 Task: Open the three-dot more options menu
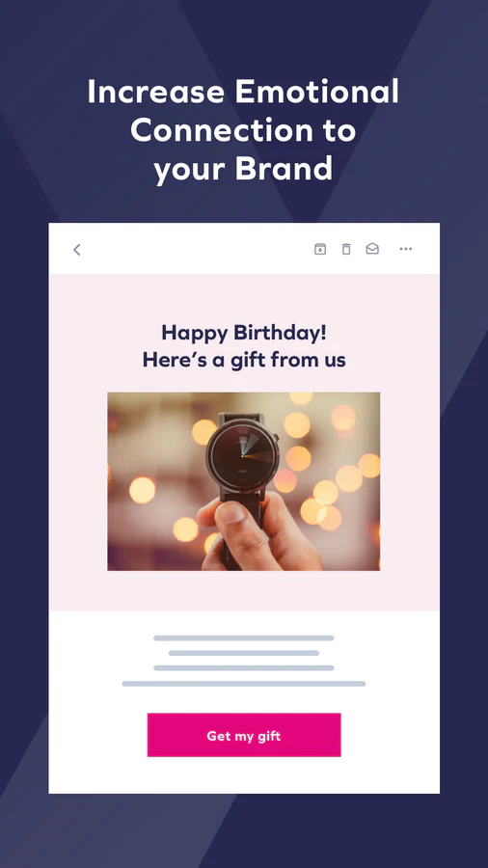click(x=406, y=249)
